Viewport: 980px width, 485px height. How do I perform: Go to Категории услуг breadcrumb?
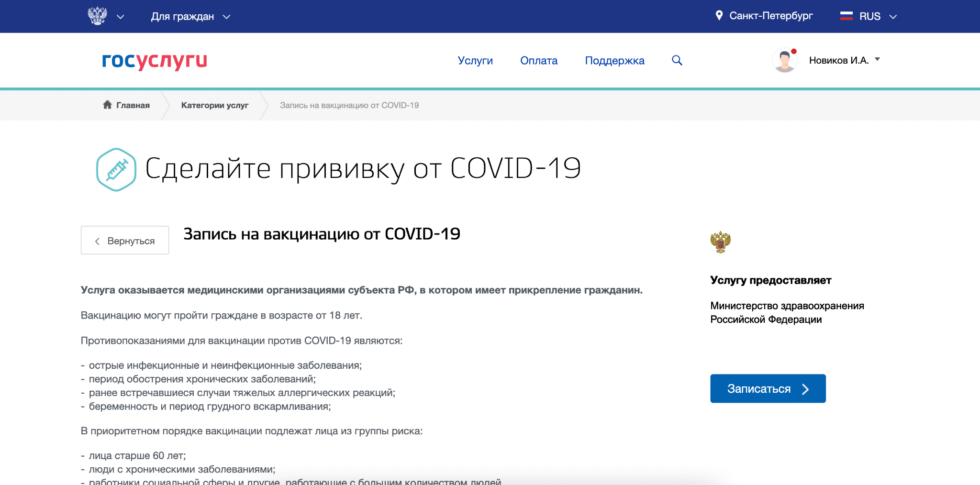pyautogui.click(x=215, y=105)
